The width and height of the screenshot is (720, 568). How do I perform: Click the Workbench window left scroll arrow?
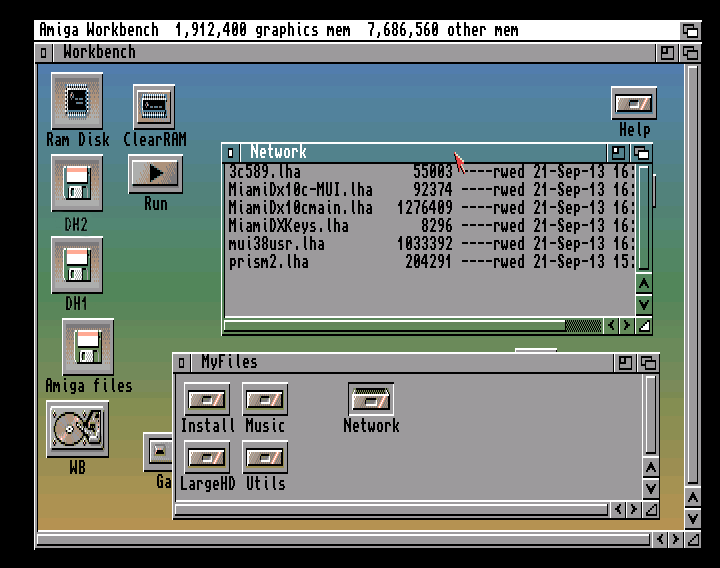[660, 539]
